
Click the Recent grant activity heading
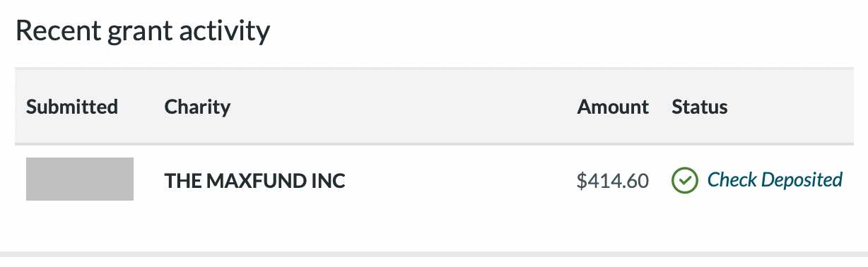(143, 32)
